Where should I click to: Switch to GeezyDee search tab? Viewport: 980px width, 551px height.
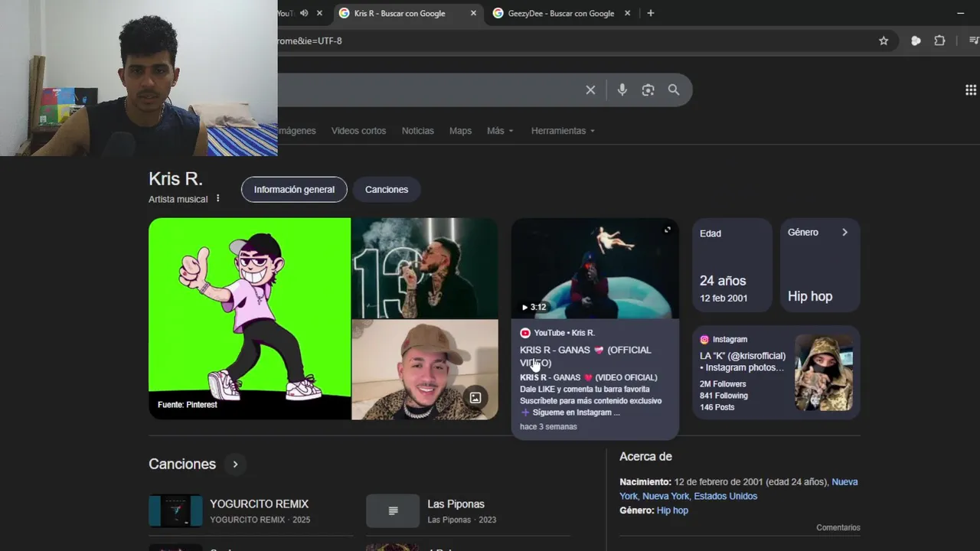coord(561,13)
